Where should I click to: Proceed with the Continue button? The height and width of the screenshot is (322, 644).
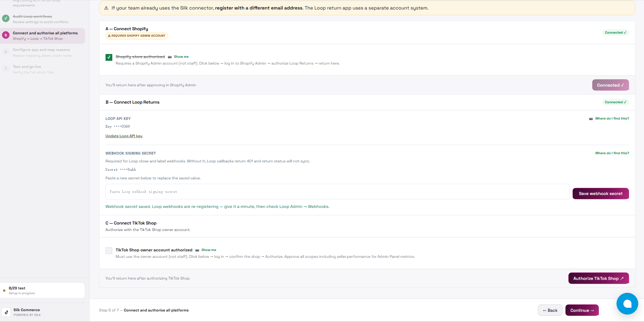pos(582,310)
